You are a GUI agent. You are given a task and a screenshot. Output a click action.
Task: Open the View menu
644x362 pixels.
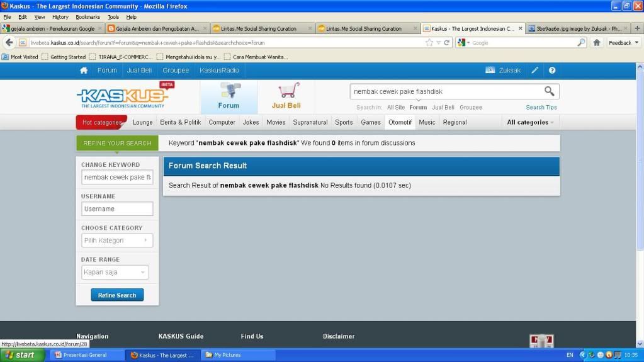point(40,17)
